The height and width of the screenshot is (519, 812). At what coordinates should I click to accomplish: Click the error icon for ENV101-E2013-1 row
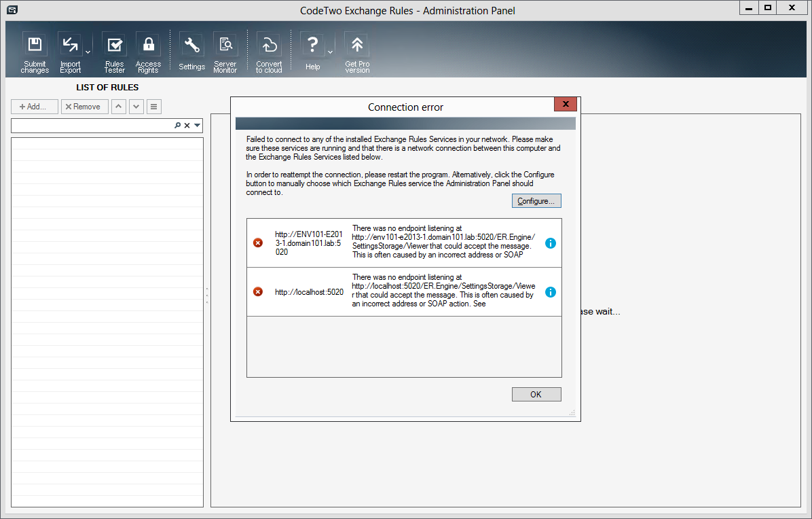pyautogui.click(x=258, y=243)
